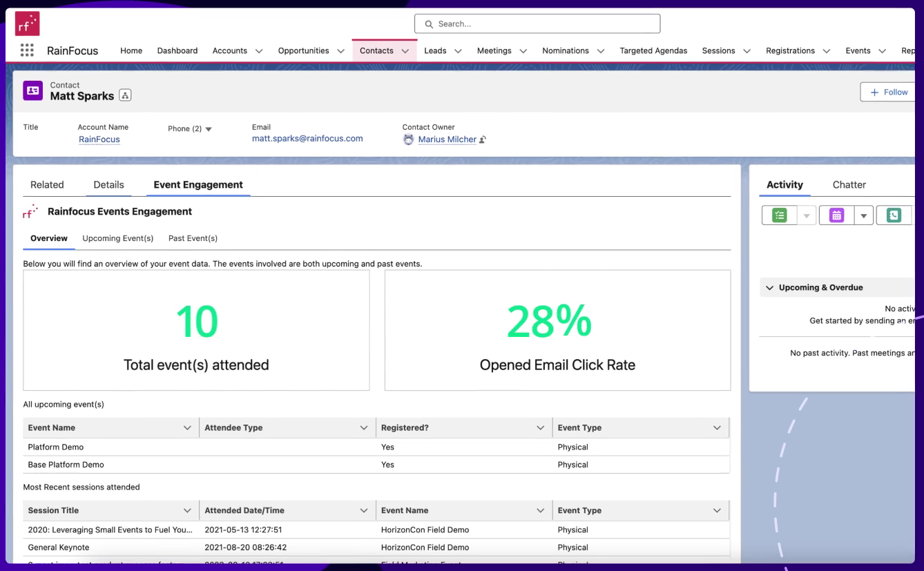Click the General Keynote session title
This screenshot has height=571, width=924.
coord(59,548)
